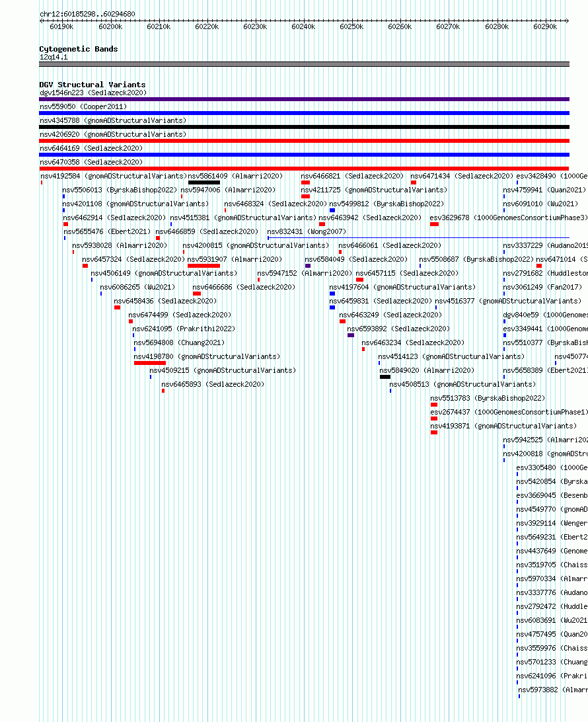Click nsv4201108 (gnomADStructuralVariants) label
Screen dimensions: 588x722
pyautogui.click(x=135, y=204)
